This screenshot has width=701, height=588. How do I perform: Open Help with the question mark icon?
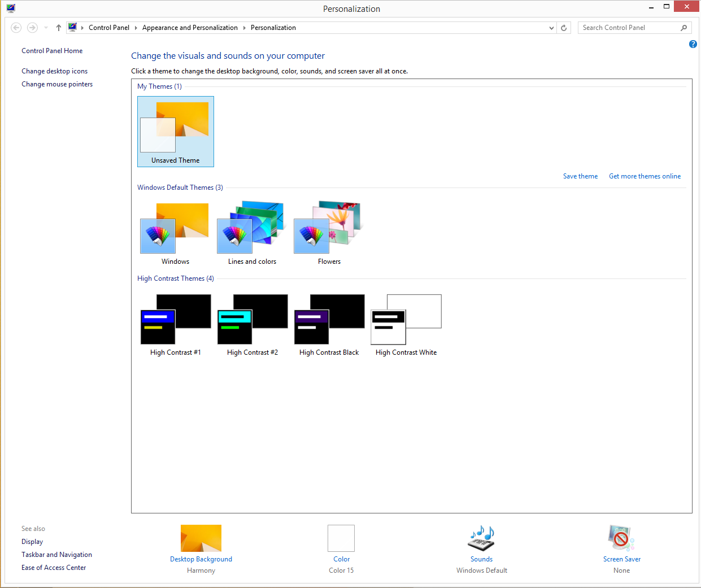point(693,44)
